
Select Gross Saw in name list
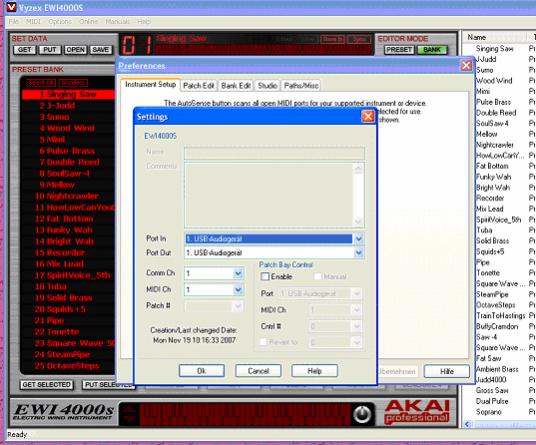(492, 390)
